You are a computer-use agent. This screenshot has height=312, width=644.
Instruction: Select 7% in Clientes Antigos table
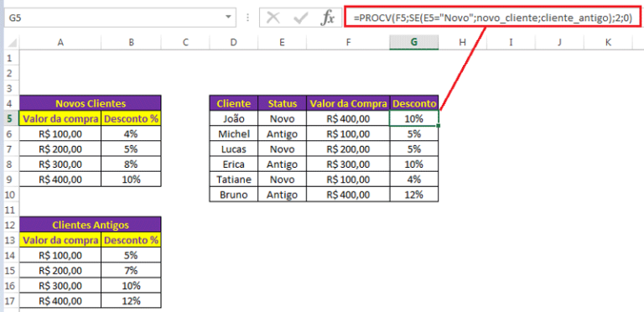point(131,271)
